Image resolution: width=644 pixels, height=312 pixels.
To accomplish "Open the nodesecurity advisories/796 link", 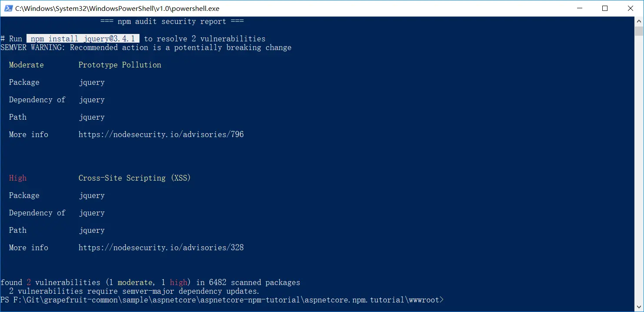I will pyautogui.click(x=161, y=134).
